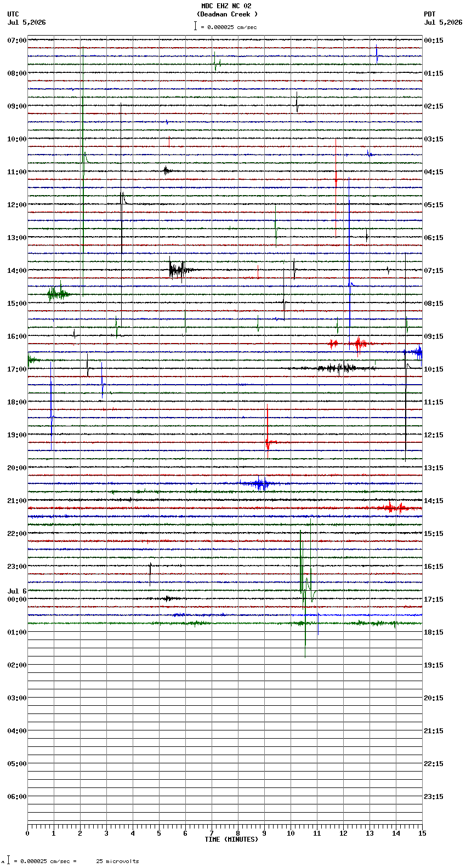Click the 07:15 PDT time label
Viewport: 466px width, 868px height.
pyautogui.click(x=434, y=271)
